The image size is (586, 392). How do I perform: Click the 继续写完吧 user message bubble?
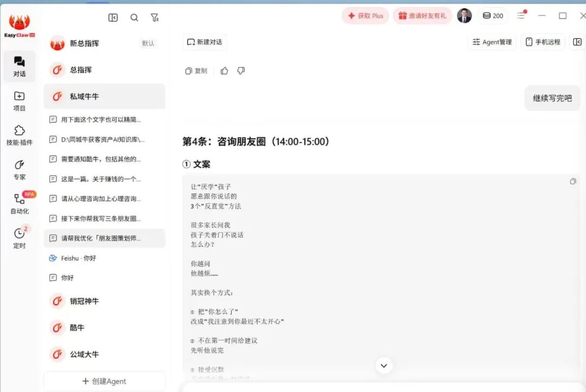click(552, 98)
